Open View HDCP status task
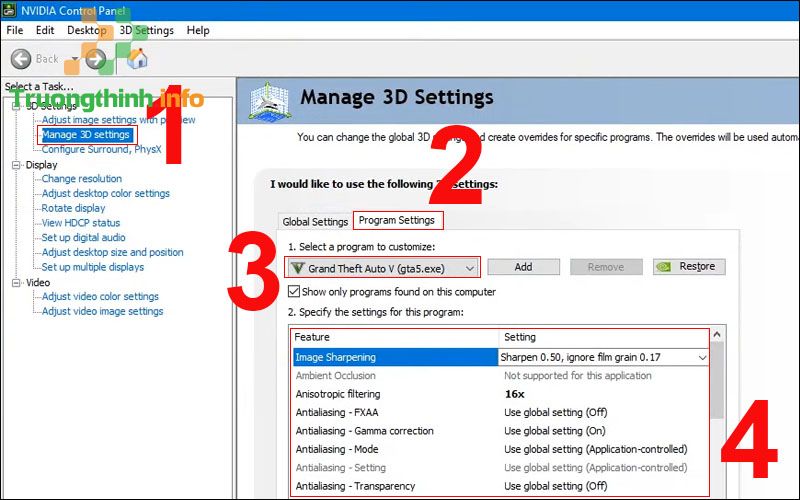 [81, 223]
